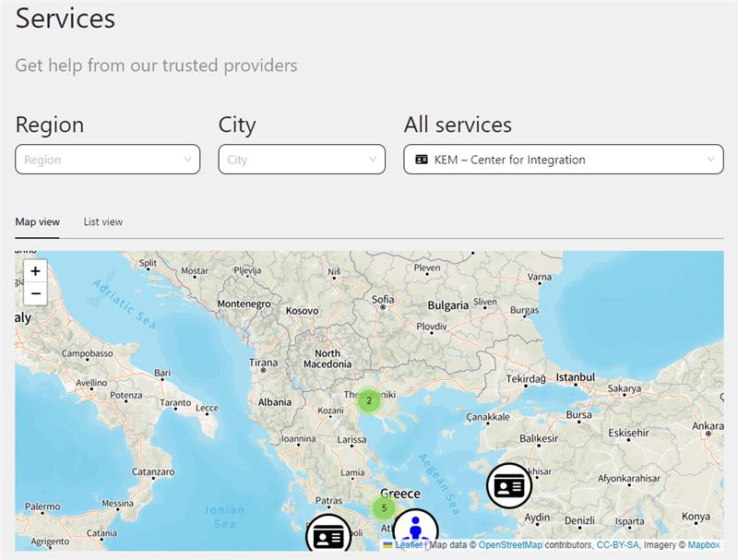Open the Mapbox imagery link
This screenshot has width=738, height=560.
click(704, 545)
